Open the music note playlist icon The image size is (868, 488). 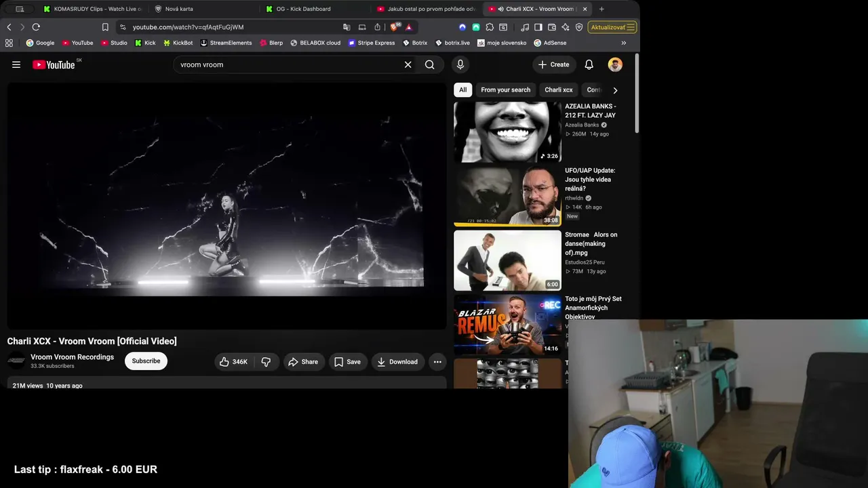click(x=525, y=27)
